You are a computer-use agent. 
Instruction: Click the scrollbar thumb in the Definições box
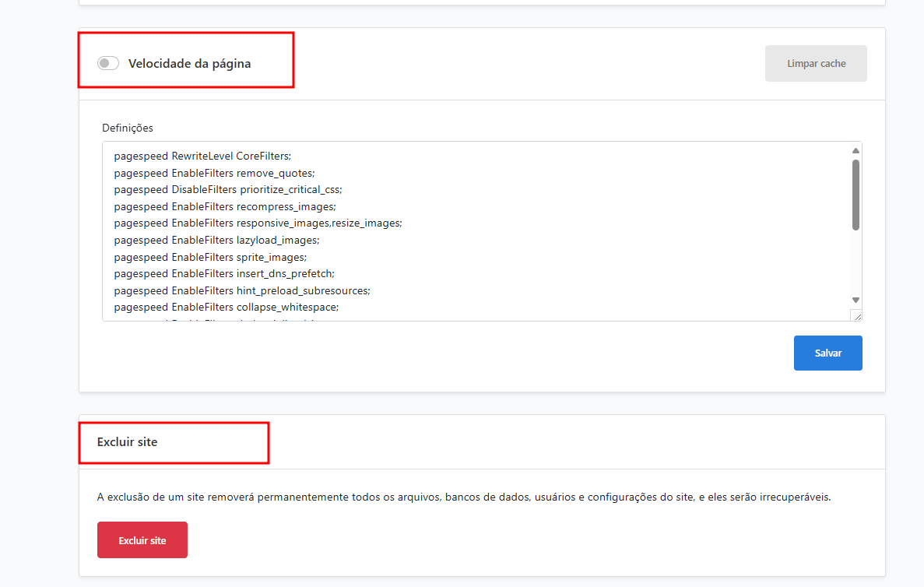click(x=855, y=195)
